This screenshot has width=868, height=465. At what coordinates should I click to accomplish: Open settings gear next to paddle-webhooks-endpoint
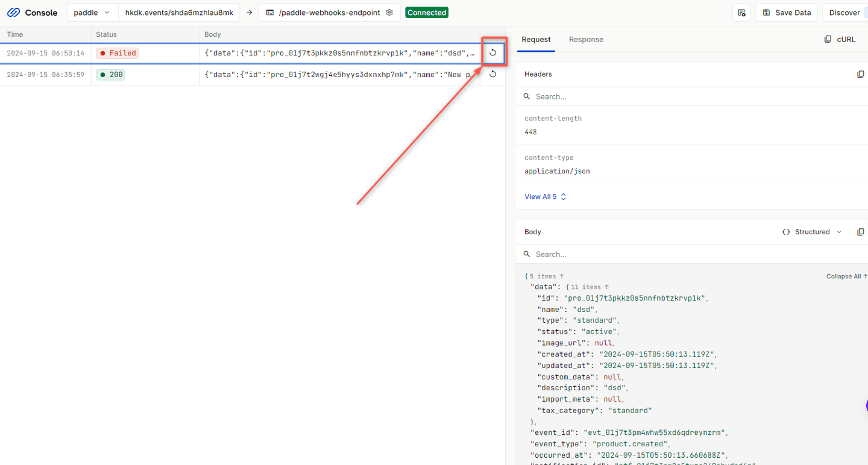pos(389,13)
